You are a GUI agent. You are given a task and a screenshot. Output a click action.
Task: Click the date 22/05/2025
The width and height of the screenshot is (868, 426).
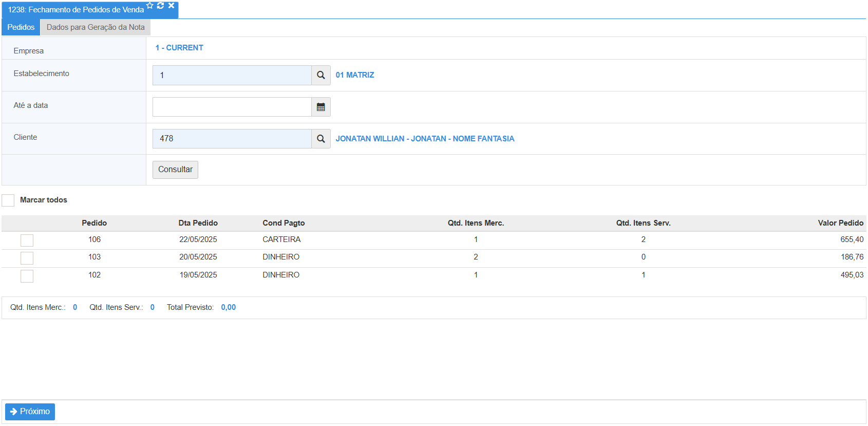coord(198,239)
